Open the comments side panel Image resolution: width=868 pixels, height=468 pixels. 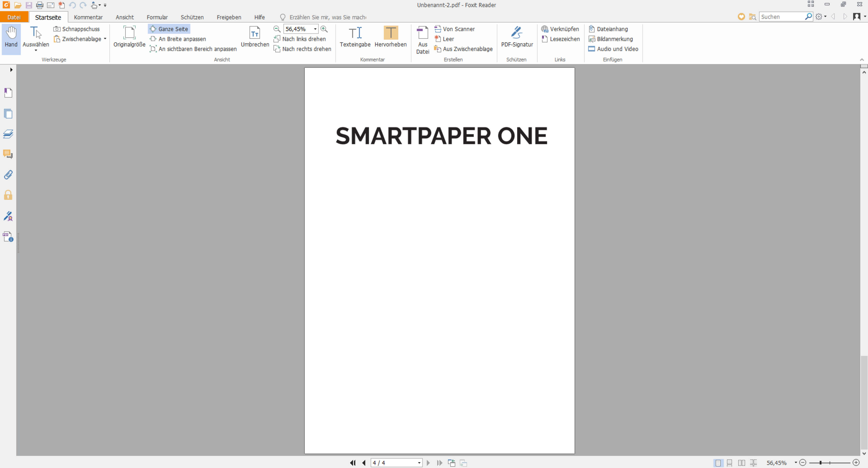tap(8, 155)
